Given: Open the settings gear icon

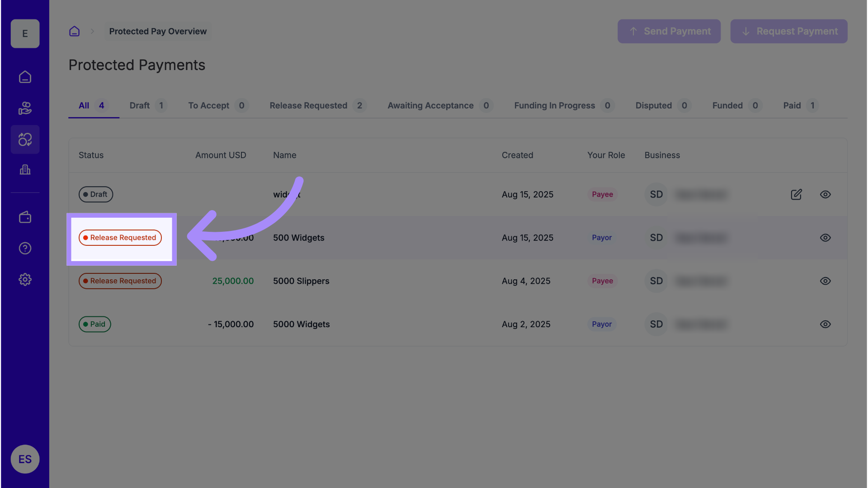Looking at the screenshot, I should pos(25,279).
